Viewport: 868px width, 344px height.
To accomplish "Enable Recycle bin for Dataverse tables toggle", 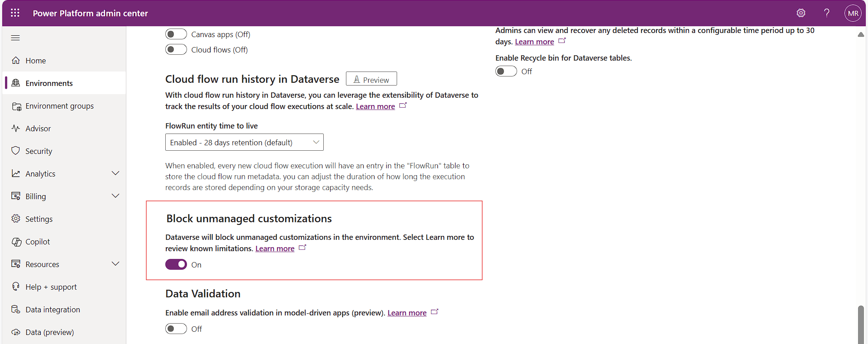I will 506,72.
